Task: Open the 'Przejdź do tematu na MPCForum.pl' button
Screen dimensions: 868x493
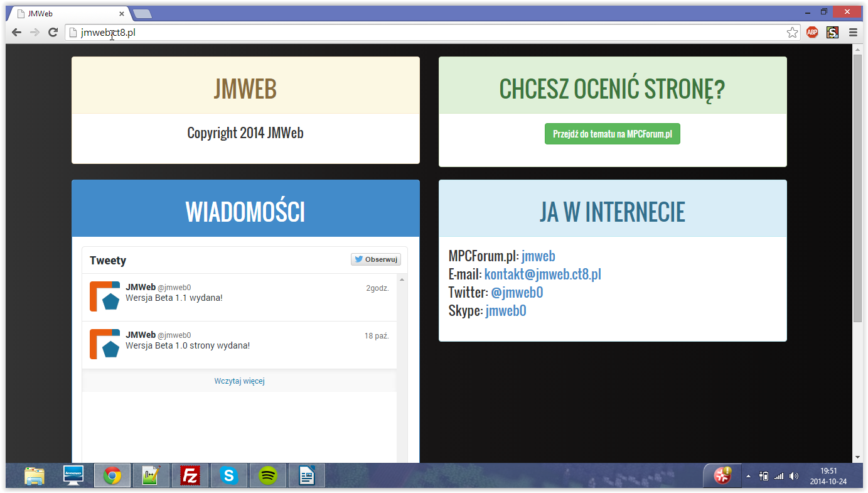Action: [x=612, y=134]
